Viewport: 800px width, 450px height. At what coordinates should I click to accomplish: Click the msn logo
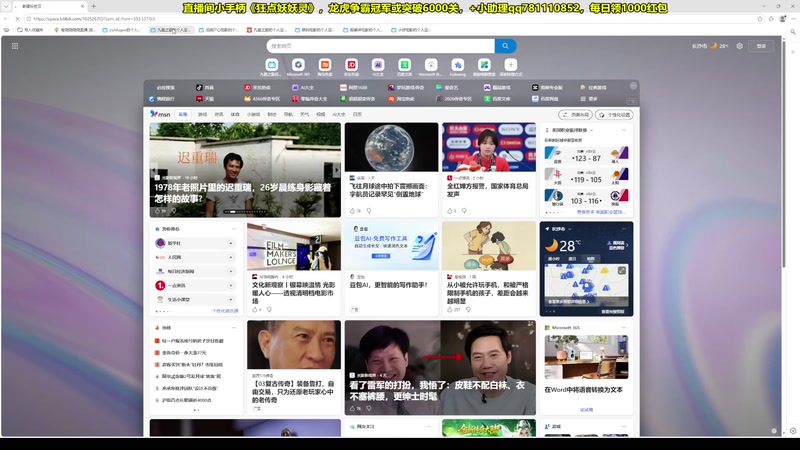click(x=160, y=115)
